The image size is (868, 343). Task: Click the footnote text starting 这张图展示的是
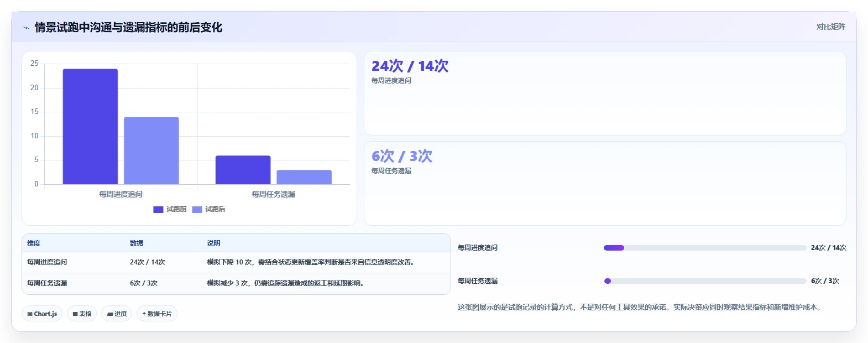coord(640,307)
